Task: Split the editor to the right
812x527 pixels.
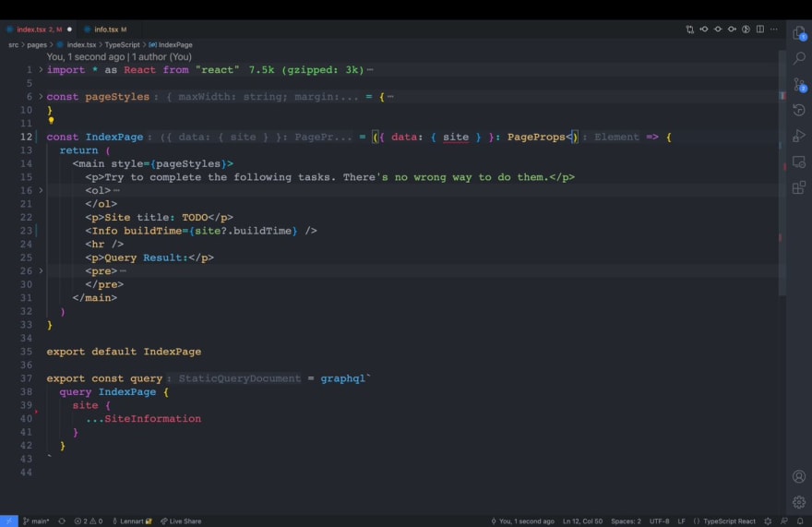Action: pos(759,30)
